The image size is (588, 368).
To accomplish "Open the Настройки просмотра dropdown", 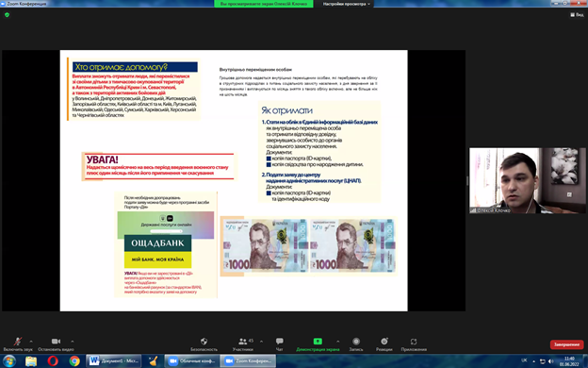I will 347,4.
